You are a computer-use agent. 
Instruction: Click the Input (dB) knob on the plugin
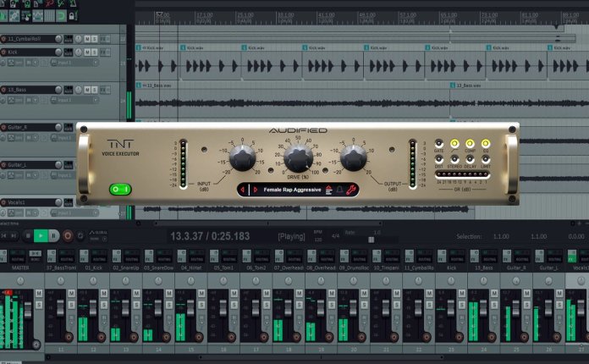(x=242, y=158)
